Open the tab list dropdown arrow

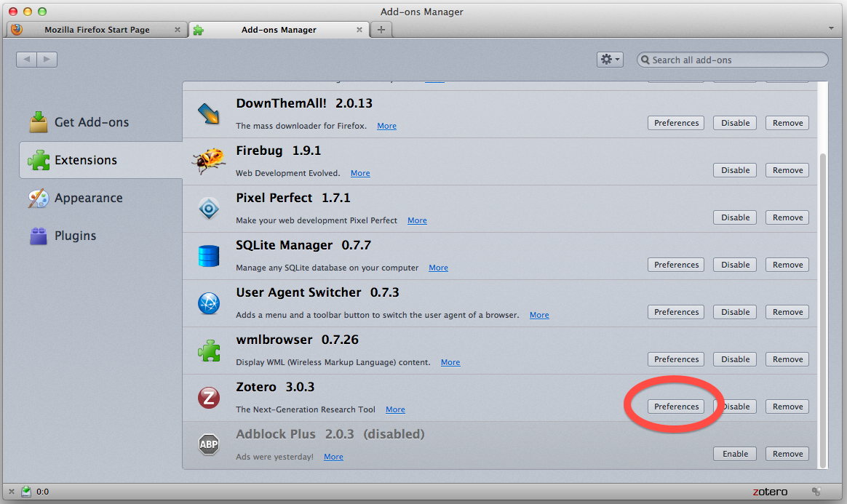(x=831, y=28)
